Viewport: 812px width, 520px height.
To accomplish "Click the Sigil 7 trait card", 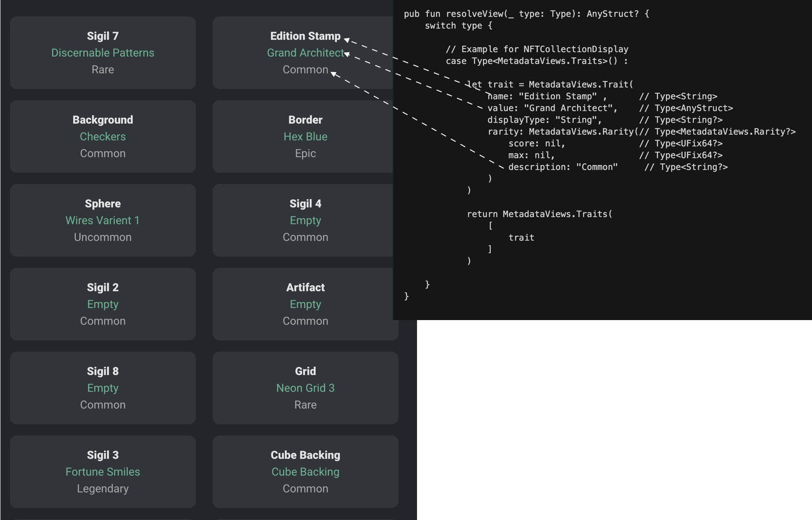I will 103,53.
